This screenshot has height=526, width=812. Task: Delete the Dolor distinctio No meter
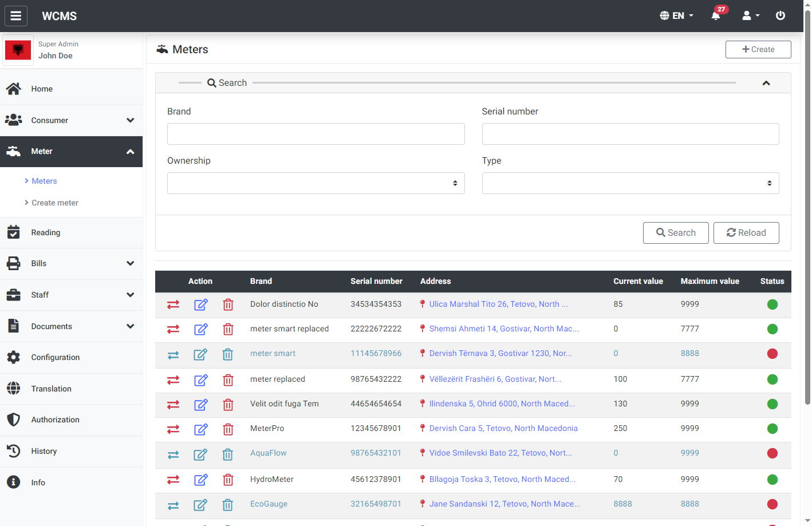pos(228,304)
